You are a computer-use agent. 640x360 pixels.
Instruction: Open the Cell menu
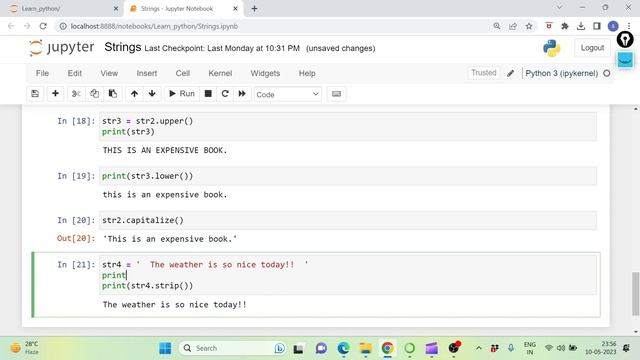[182, 73]
